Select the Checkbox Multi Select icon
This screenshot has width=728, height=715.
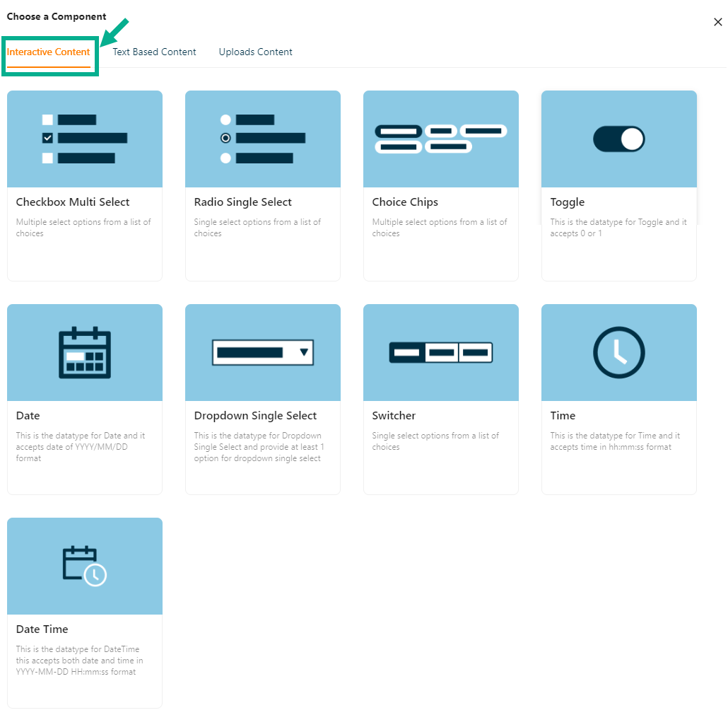(85, 139)
